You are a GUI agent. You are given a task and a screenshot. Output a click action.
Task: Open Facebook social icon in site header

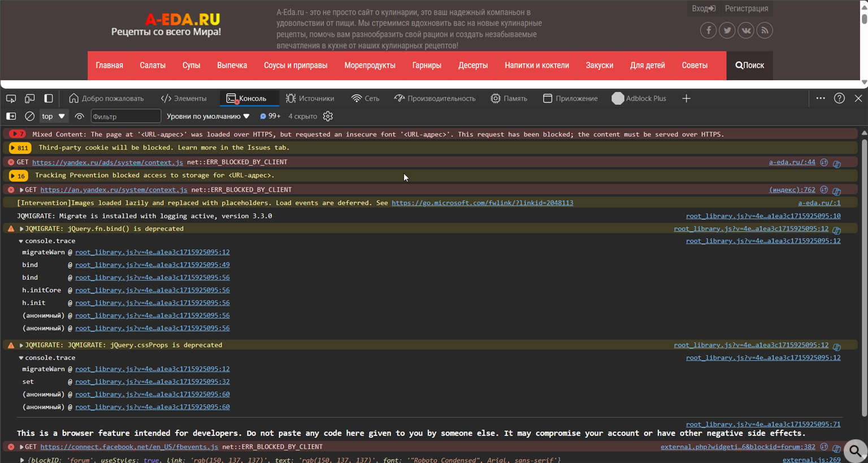point(708,31)
